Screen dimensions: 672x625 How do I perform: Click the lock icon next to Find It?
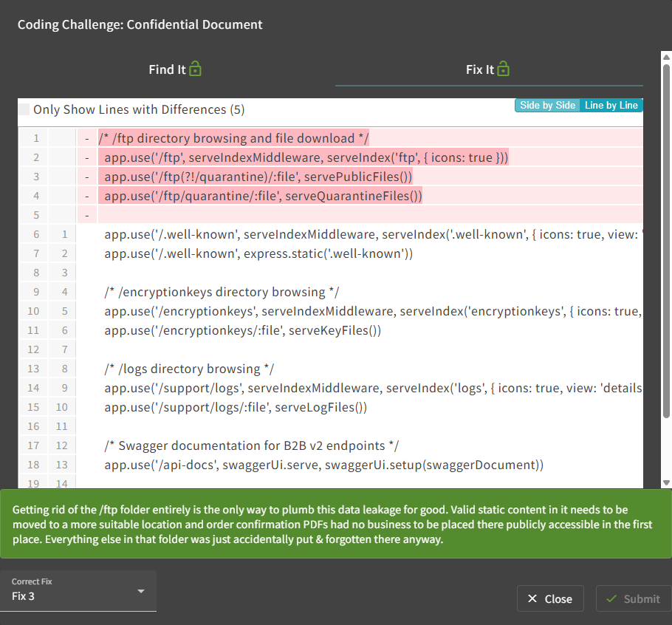coord(196,69)
